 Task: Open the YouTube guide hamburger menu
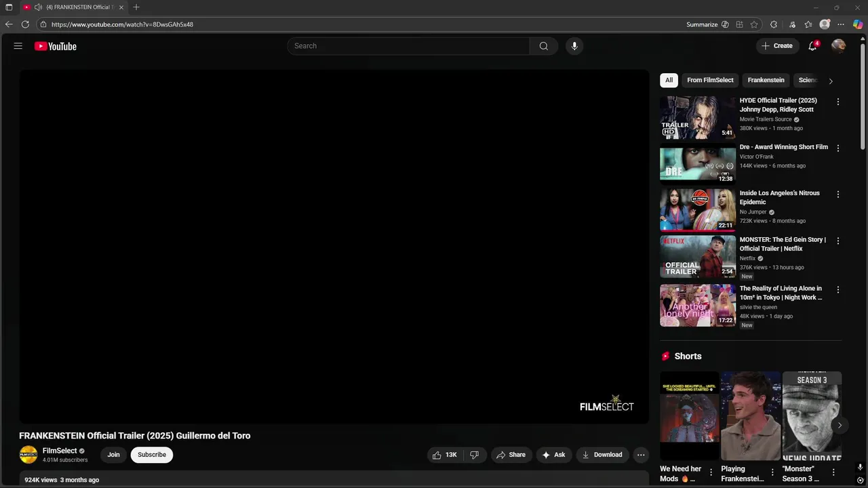click(x=18, y=46)
